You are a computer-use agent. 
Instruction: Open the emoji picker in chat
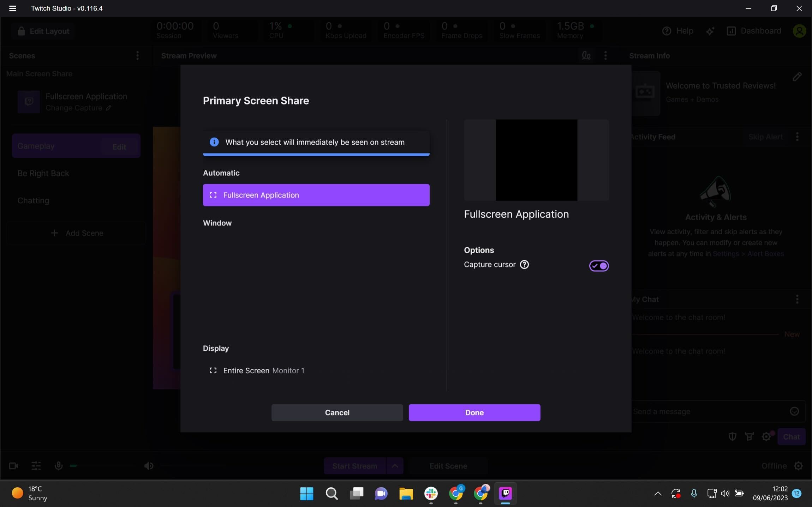pyautogui.click(x=794, y=411)
